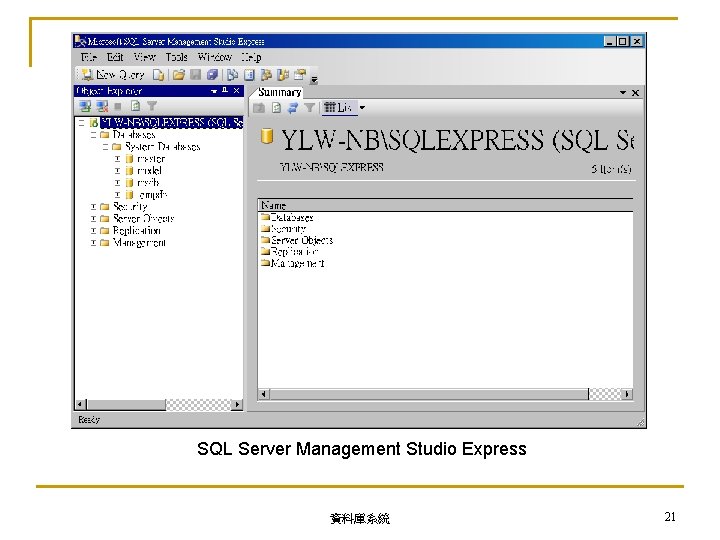Click the Refresh icon in Object Explorer toolbar
The image size is (720, 540).
pyautogui.click(x=135, y=107)
